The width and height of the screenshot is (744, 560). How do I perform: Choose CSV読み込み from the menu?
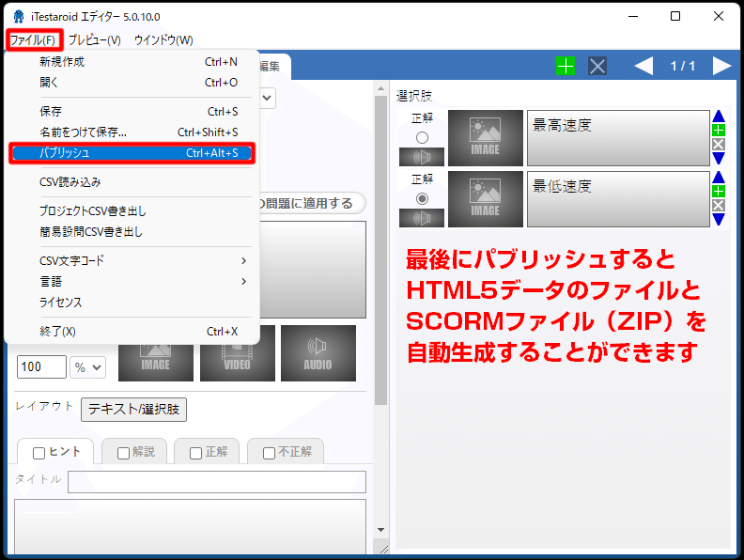(138, 181)
